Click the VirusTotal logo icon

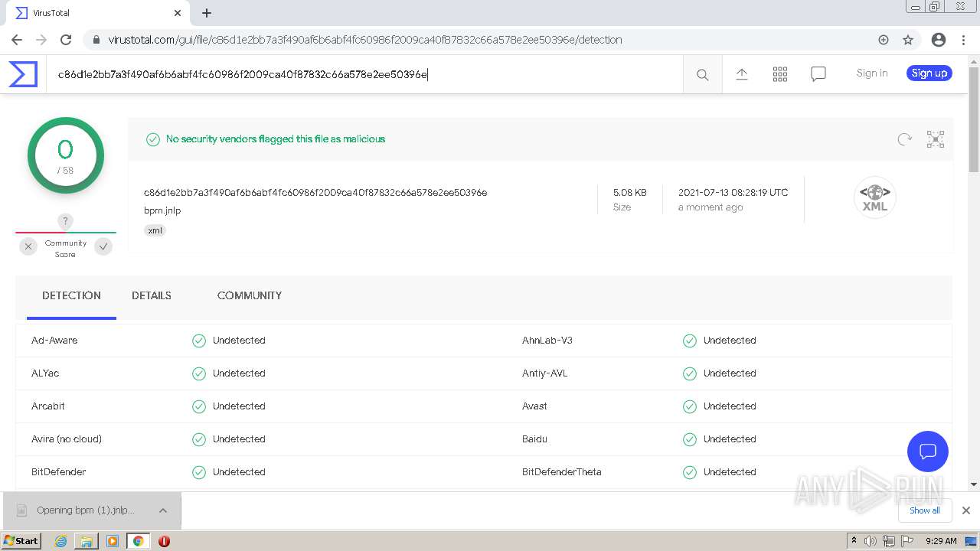pos(23,74)
